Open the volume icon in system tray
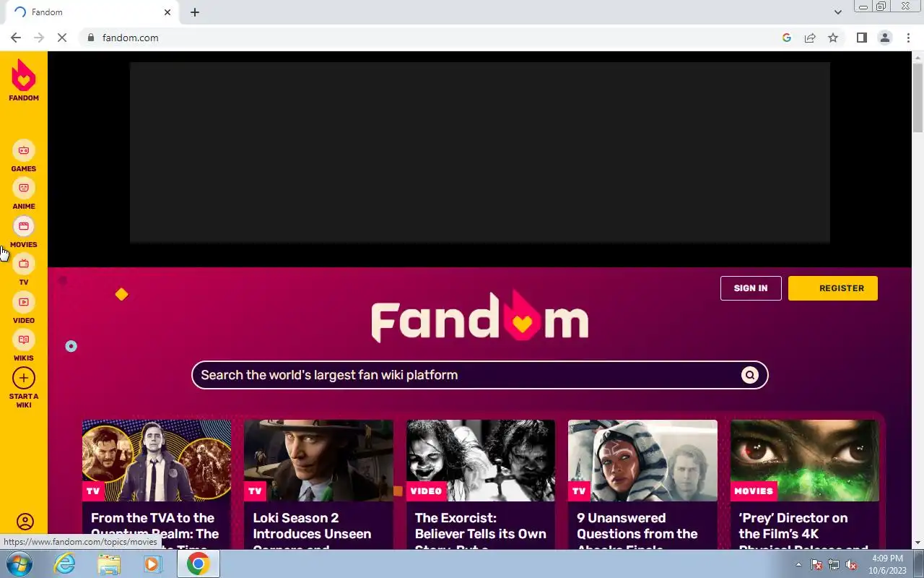 852,565
